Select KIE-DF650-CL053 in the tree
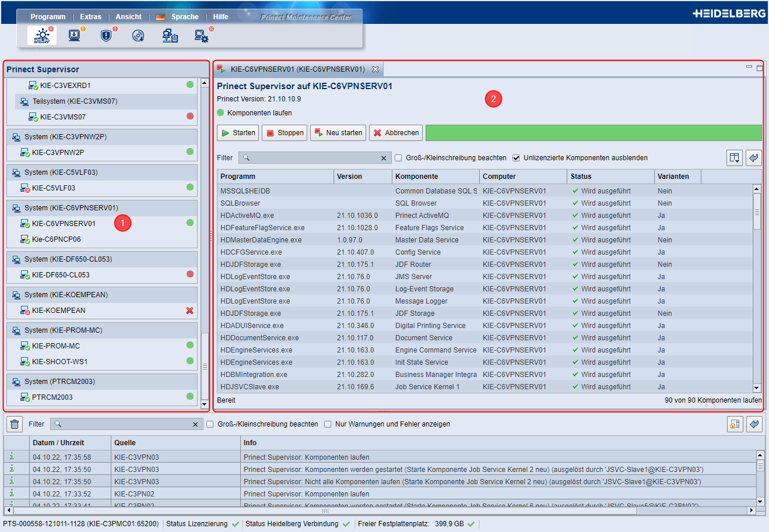 point(61,275)
